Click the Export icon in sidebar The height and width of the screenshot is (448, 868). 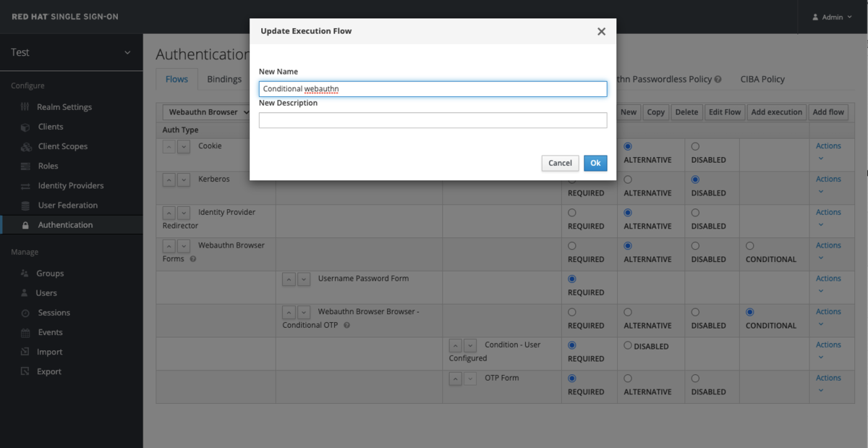25,371
